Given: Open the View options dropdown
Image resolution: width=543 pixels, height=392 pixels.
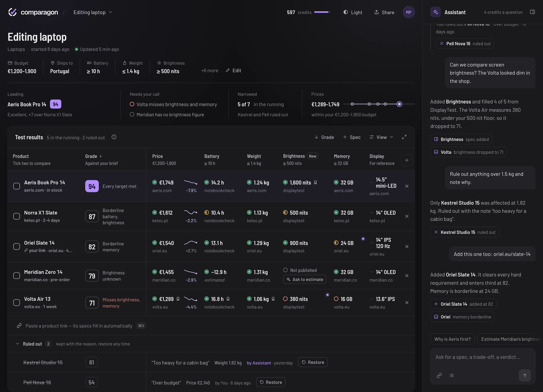Looking at the screenshot, I should (x=381, y=137).
